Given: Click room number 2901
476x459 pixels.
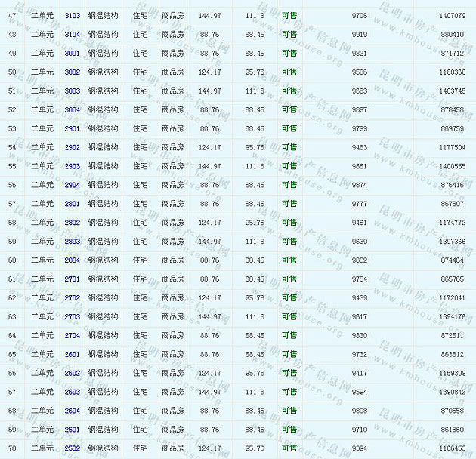Looking at the screenshot, I should pos(73,129).
